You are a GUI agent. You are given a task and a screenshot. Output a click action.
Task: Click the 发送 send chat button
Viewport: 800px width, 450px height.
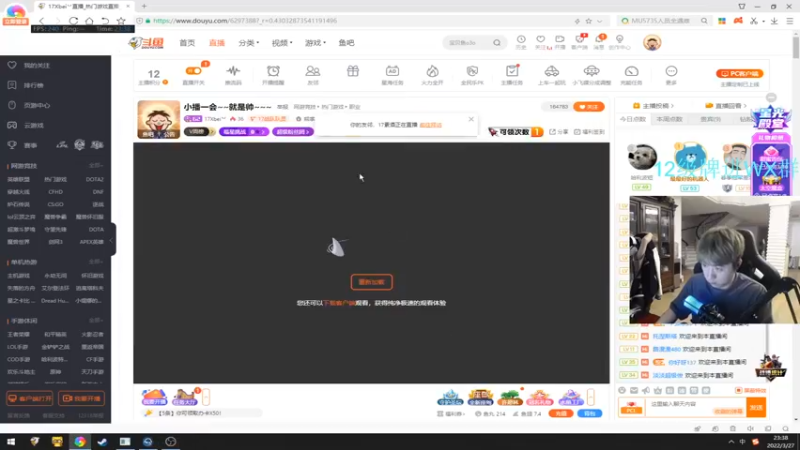756,407
